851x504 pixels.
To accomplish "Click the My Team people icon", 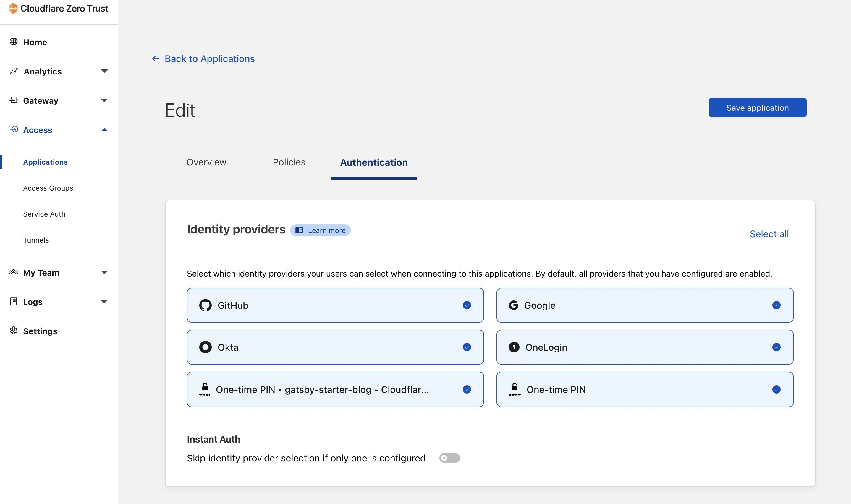I will 14,272.
